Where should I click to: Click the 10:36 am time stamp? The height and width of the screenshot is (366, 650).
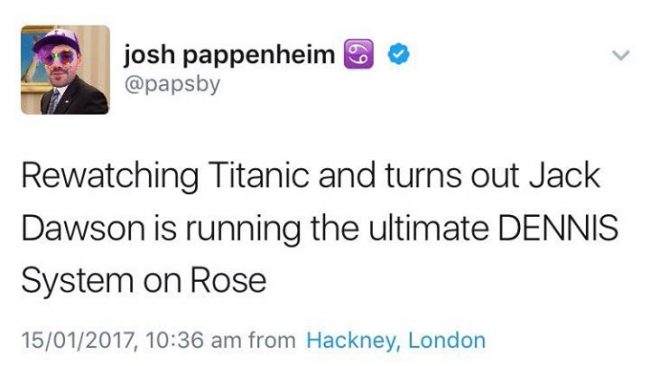(x=193, y=340)
